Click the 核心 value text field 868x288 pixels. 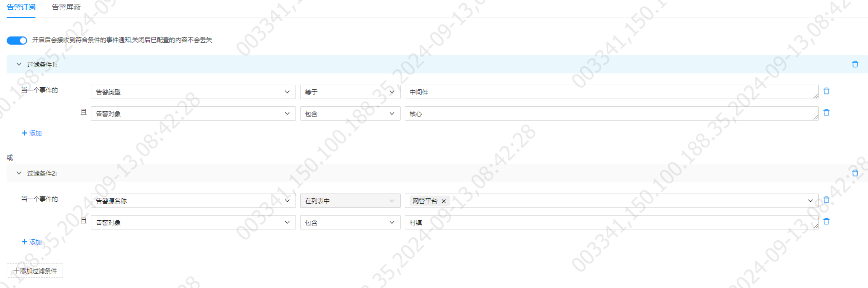coord(611,113)
